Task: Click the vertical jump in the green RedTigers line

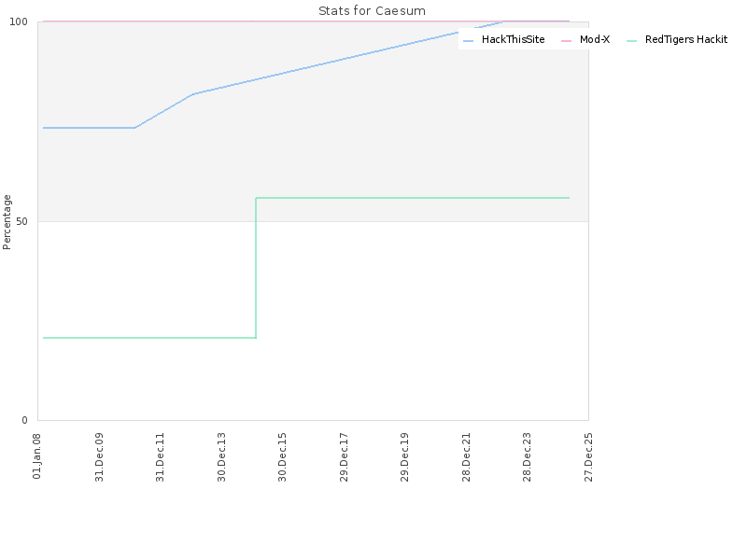Action: pyautogui.click(x=256, y=268)
